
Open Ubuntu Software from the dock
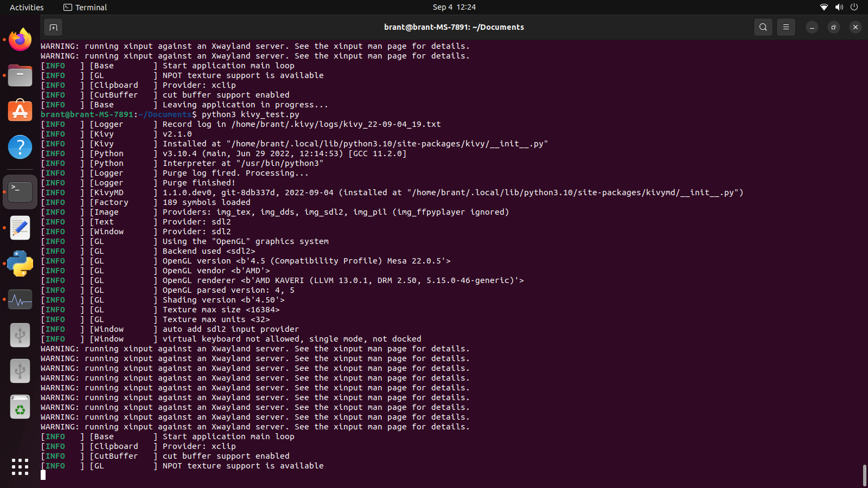coord(20,111)
